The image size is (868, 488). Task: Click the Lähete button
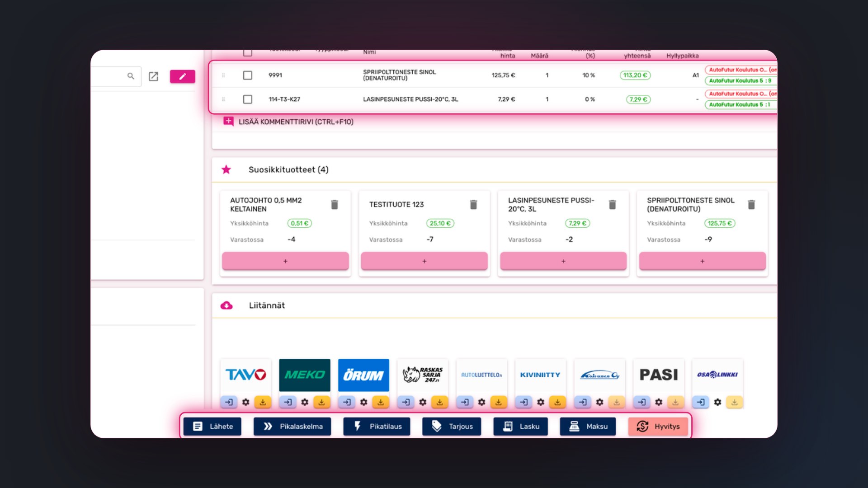[212, 427]
